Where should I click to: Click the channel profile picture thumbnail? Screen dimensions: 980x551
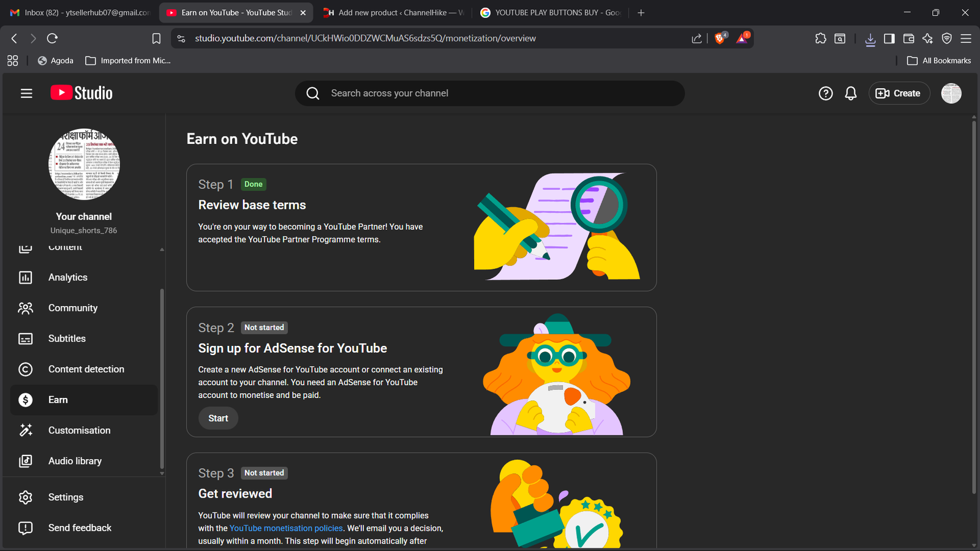tap(84, 164)
